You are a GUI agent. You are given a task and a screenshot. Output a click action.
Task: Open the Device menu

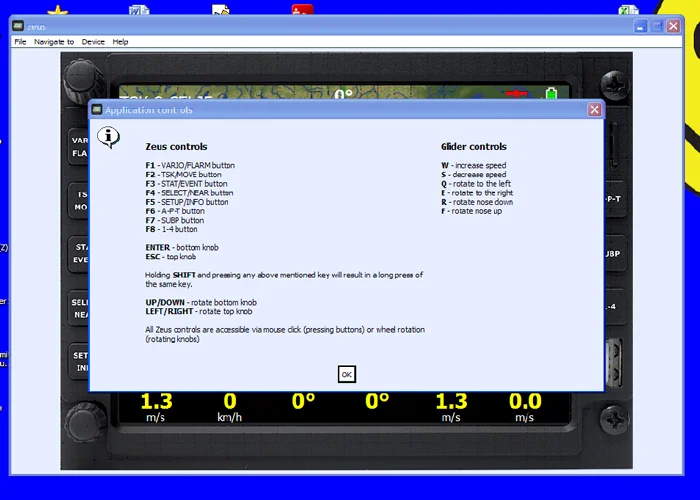click(x=93, y=42)
